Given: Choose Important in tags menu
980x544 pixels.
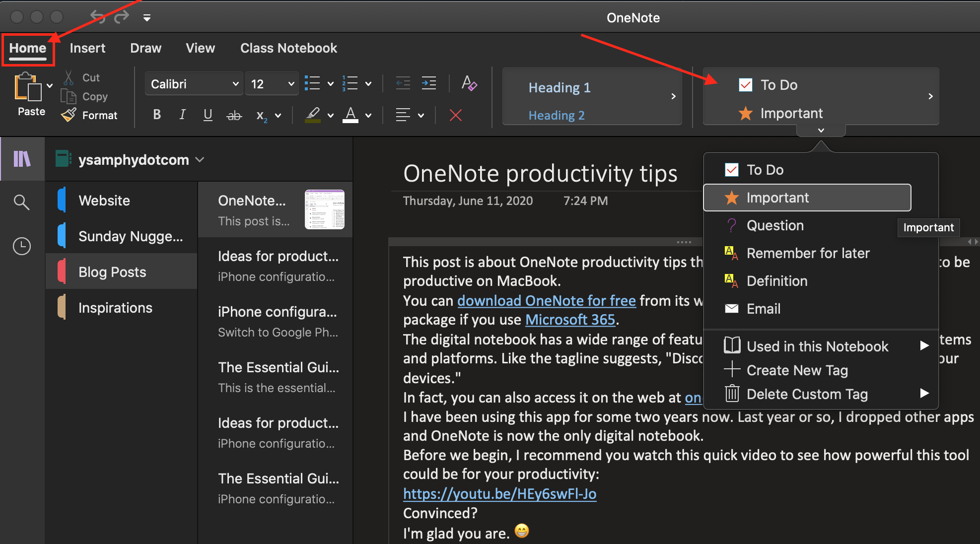Looking at the screenshot, I should tap(807, 198).
